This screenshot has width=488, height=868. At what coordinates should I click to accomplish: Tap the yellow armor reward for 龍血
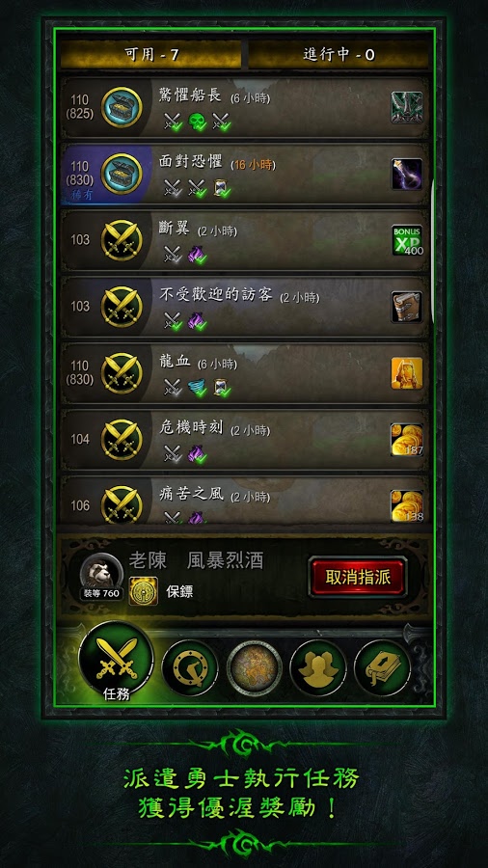[407, 373]
